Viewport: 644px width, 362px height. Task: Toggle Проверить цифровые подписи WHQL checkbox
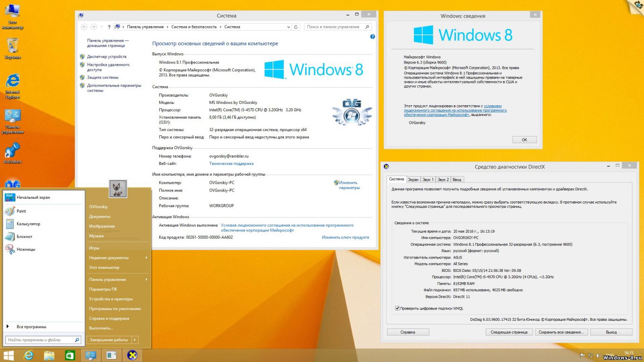coord(397,308)
